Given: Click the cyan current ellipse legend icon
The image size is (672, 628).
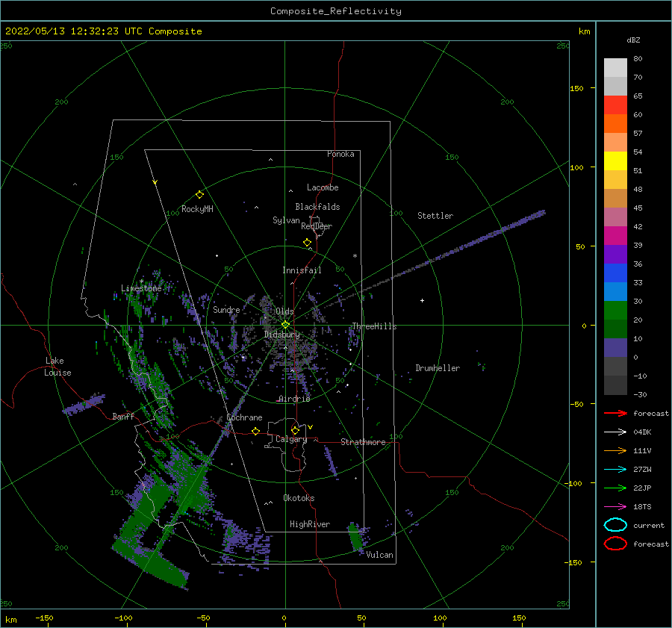Looking at the screenshot, I should (x=615, y=525).
